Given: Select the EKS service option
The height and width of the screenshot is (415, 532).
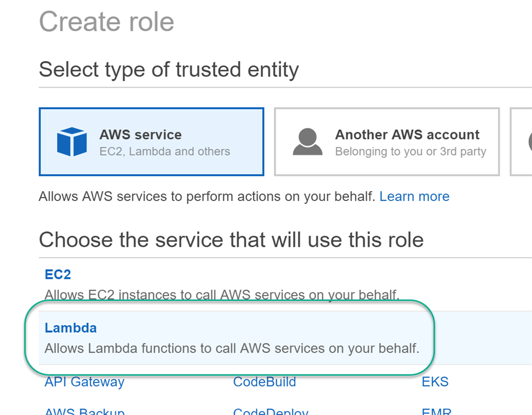Looking at the screenshot, I should point(435,381).
